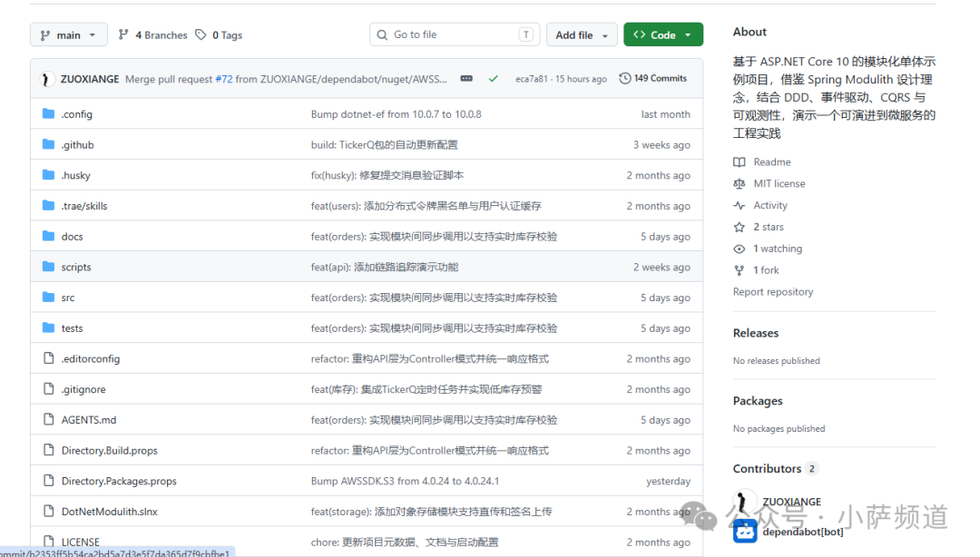Viewport: 980px width, 557px height.
Task: Click the star icon beside 2 stars
Action: pyautogui.click(x=740, y=227)
